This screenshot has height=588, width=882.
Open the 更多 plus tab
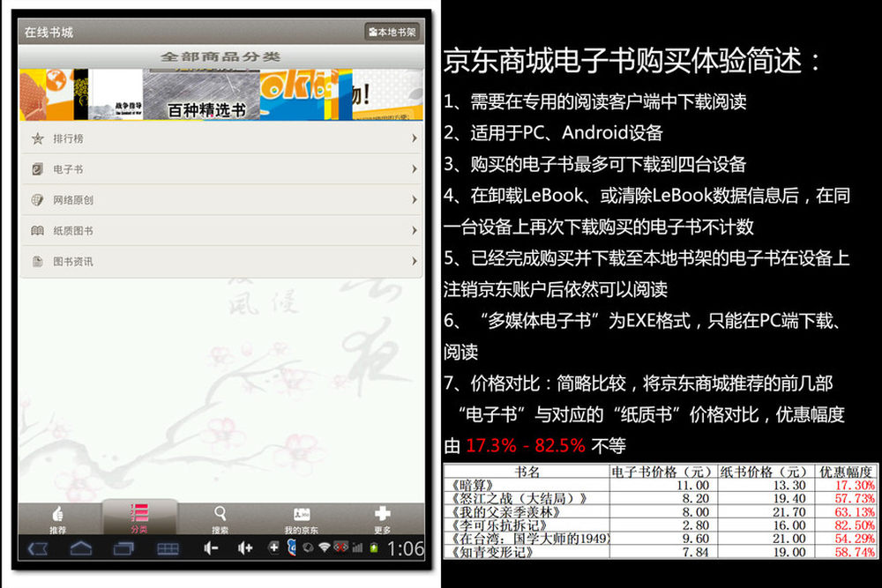(383, 519)
